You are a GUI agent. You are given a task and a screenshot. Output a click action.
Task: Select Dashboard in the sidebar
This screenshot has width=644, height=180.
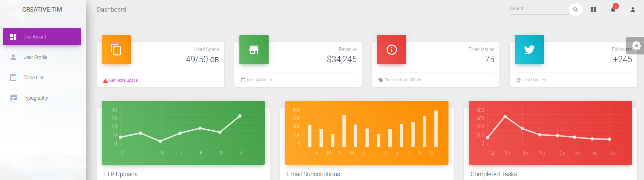coord(42,37)
